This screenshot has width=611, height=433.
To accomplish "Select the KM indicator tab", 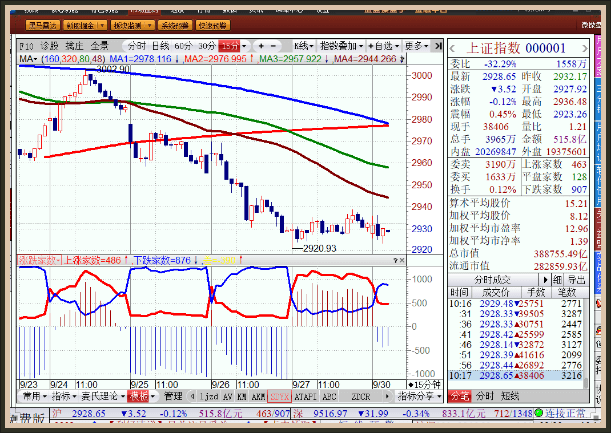I will click(242, 397).
